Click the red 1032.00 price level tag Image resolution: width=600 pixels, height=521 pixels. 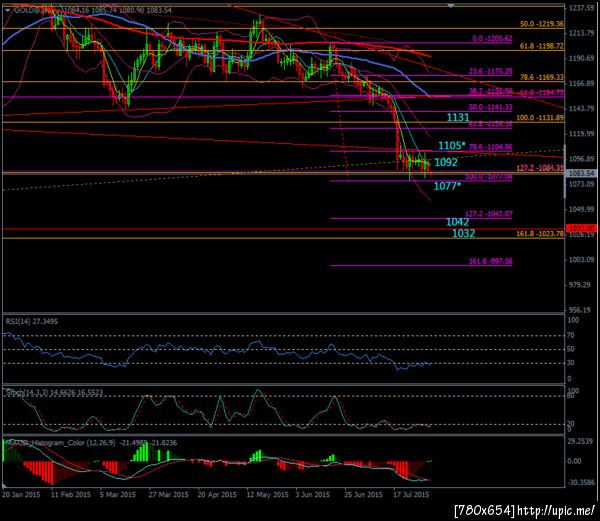pyautogui.click(x=581, y=228)
